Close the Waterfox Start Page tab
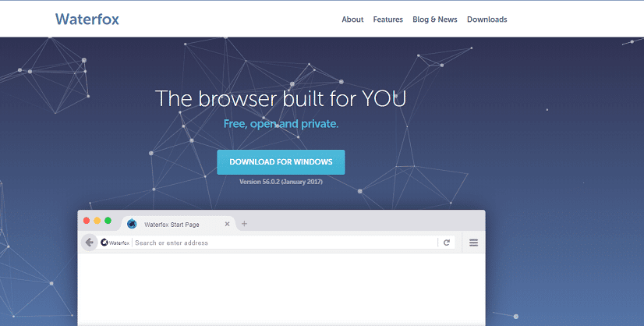This screenshot has width=644, height=326. pyautogui.click(x=228, y=225)
